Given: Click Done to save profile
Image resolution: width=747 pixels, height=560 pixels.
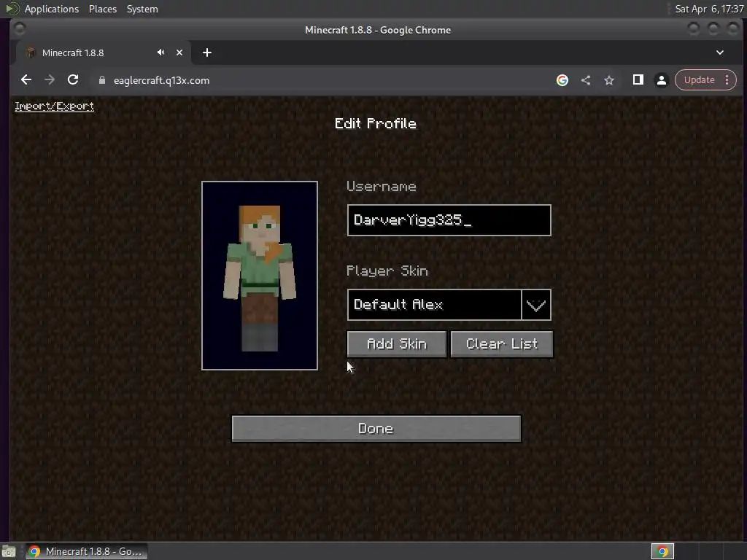Looking at the screenshot, I should coord(376,429).
